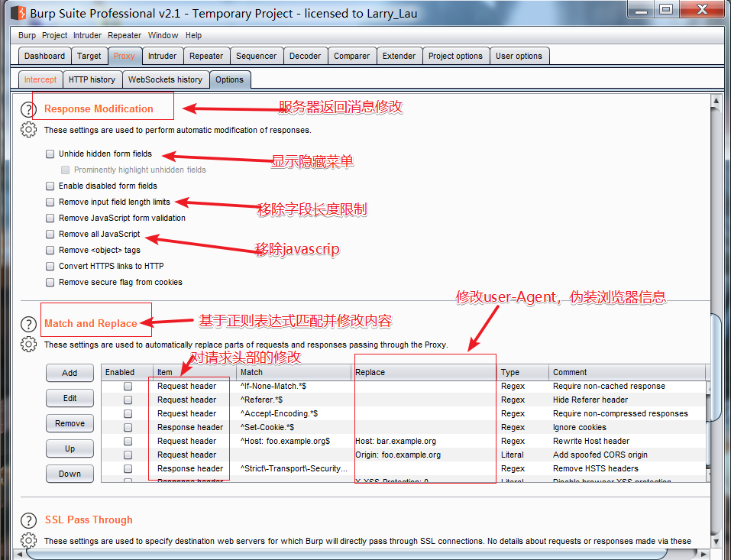Open the Intercept sub-tab

point(40,79)
